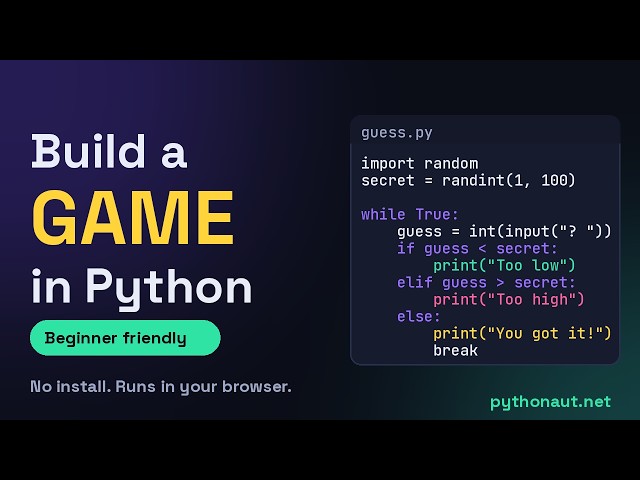640x480 pixels.
Task: Click the "elif guess > secret:" line
Action: click(x=486, y=282)
